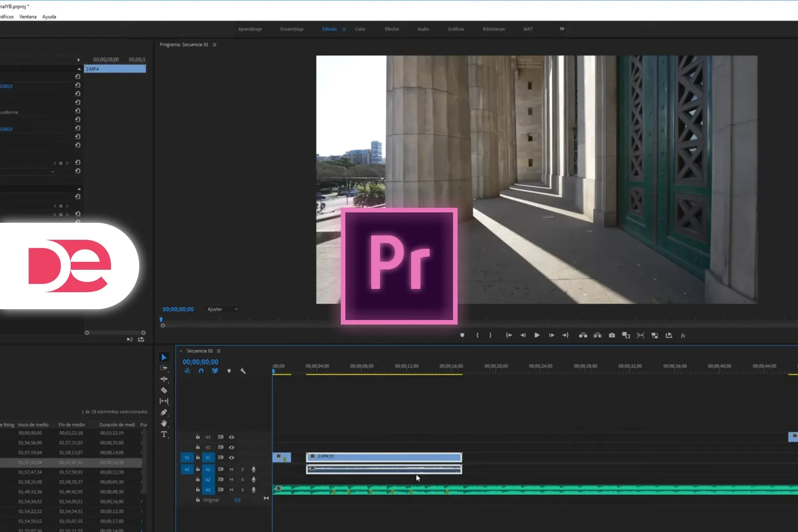
Task: Select the Type tool
Action: pos(164,434)
